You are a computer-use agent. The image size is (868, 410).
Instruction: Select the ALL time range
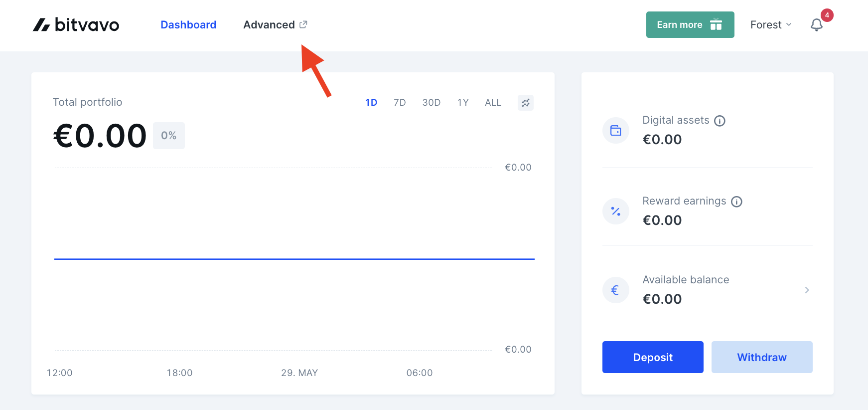click(493, 103)
